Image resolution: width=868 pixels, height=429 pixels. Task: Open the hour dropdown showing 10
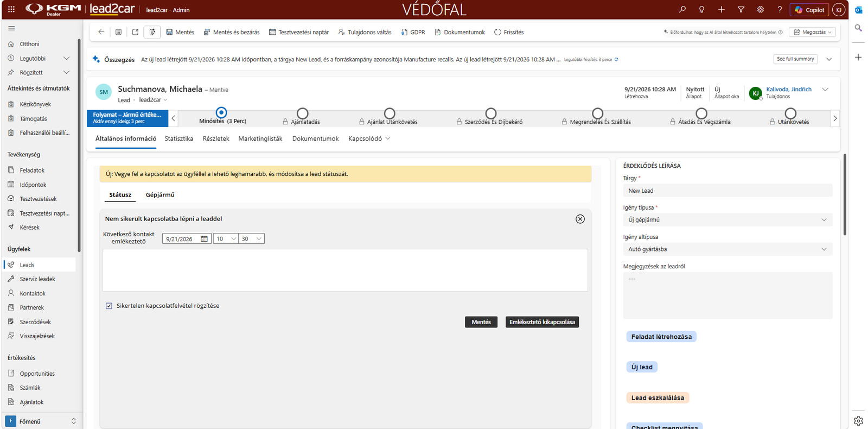point(226,239)
